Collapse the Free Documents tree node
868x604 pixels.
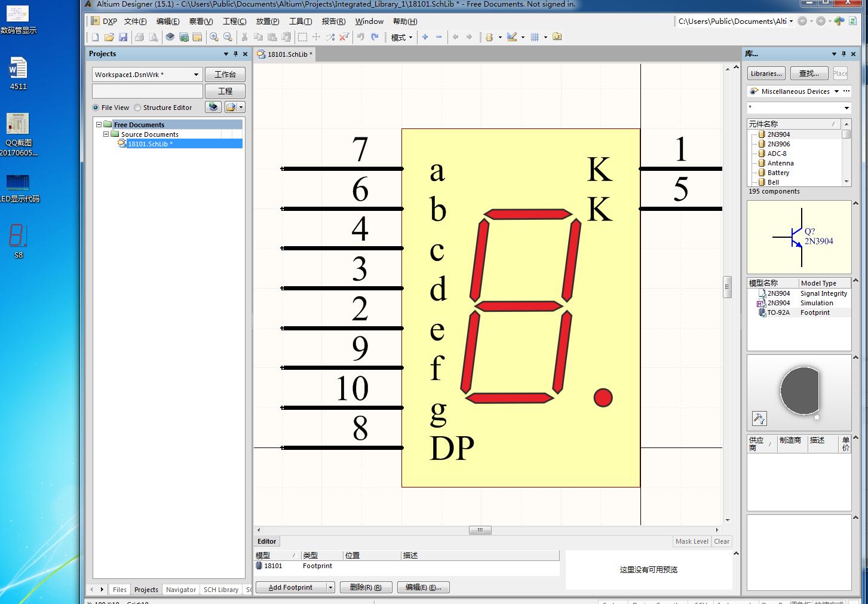coord(99,125)
